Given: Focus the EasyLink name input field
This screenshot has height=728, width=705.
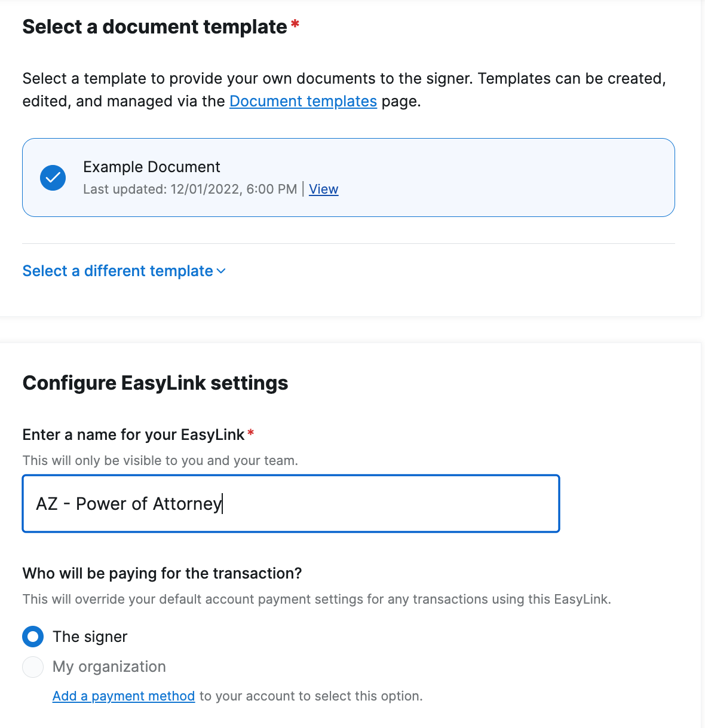Looking at the screenshot, I should (x=291, y=503).
